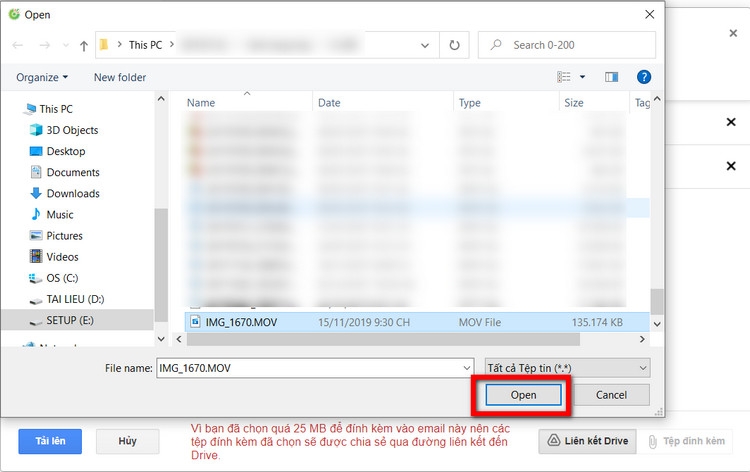Create a New folder
The height and width of the screenshot is (472, 750).
coord(120,77)
